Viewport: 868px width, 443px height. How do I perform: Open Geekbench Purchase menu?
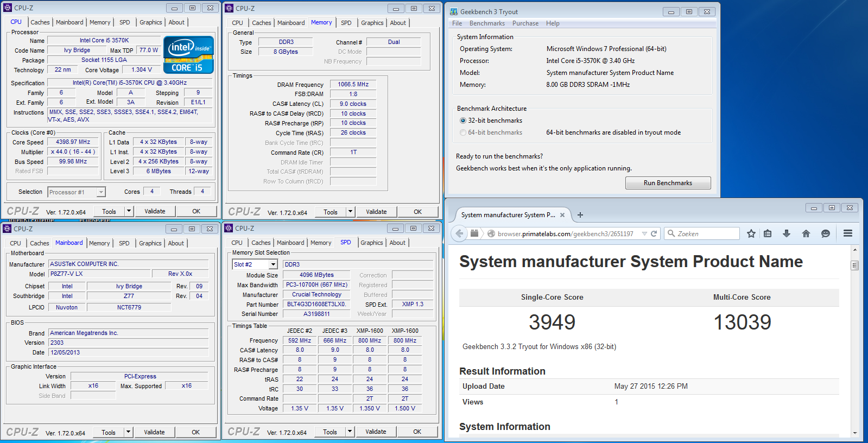point(525,23)
